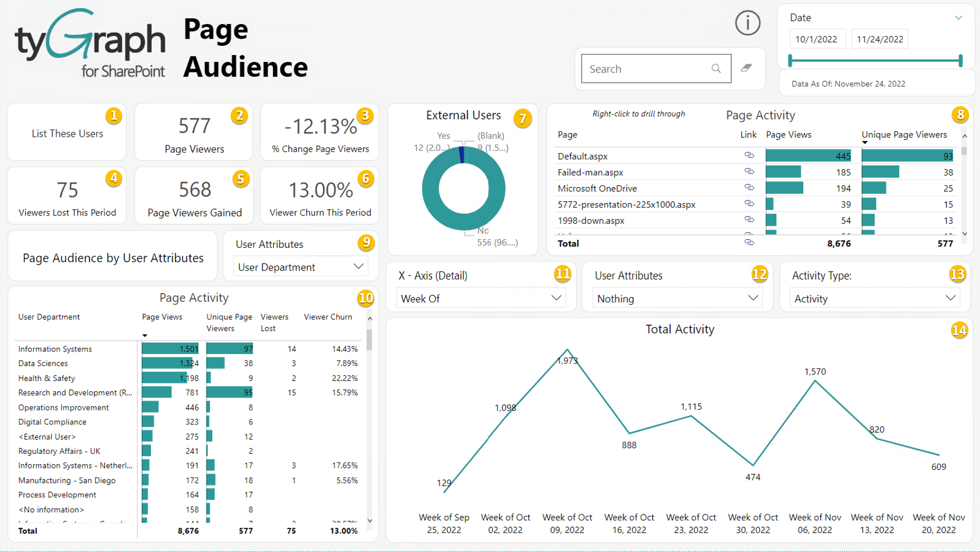980x552 pixels.
Task: Click the info icon near the search box
Action: pos(747,23)
